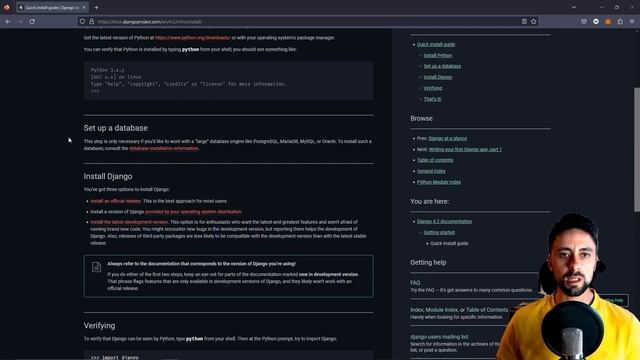Image resolution: width=640 pixels, height=360 pixels.
Task: Open the list all tabs dropdown arrow
Action: point(573,7)
